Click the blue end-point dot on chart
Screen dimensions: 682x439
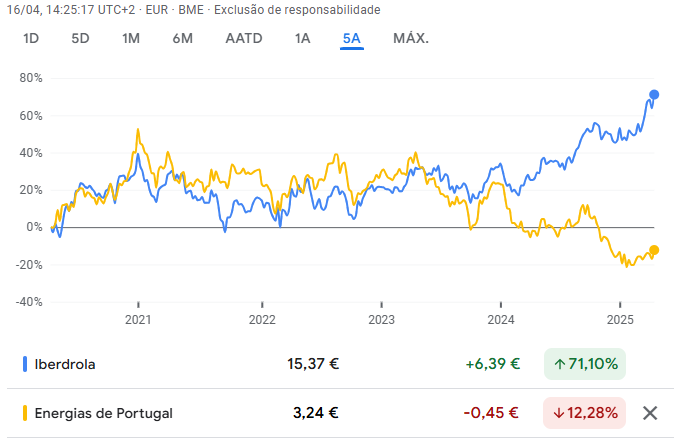click(x=654, y=94)
